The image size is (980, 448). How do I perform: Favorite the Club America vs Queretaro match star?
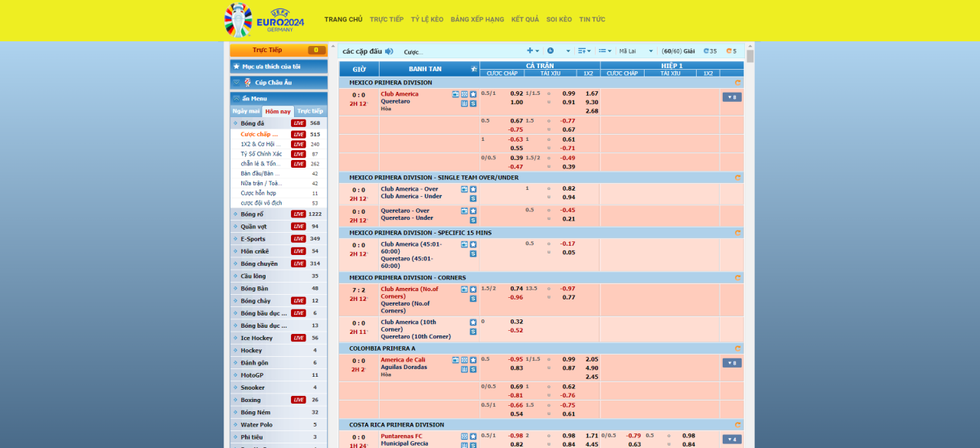pos(473,94)
